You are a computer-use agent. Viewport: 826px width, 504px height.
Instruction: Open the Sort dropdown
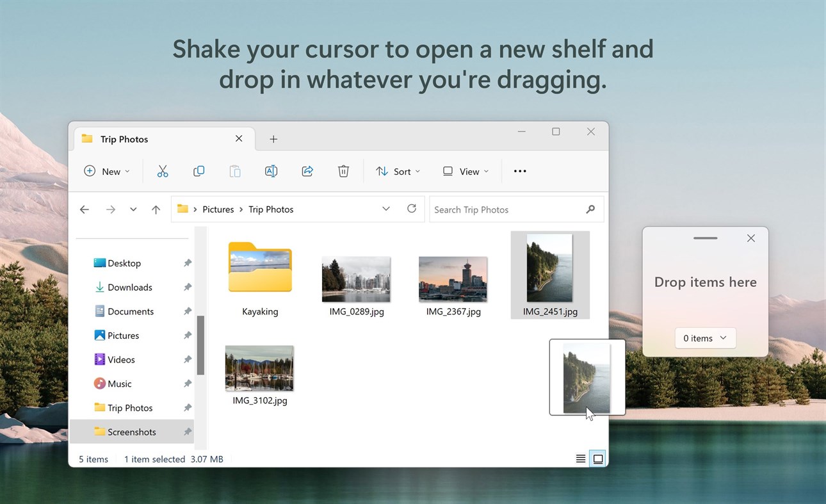pyautogui.click(x=398, y=171)
